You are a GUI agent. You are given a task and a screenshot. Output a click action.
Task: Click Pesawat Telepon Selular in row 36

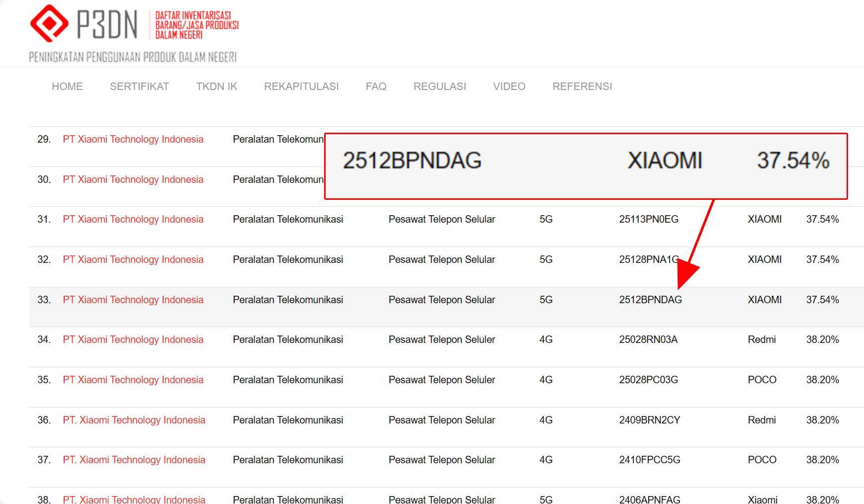tap(442, 420)
